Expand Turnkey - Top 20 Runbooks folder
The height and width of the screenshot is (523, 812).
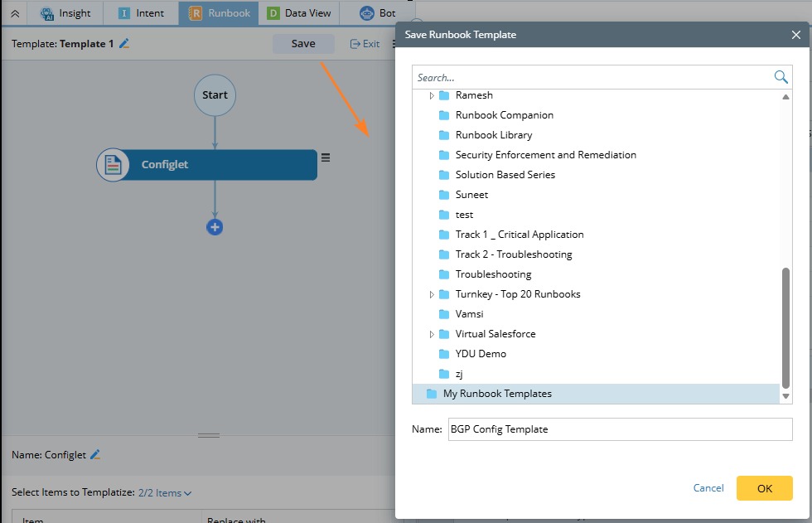(x=432, y=294)
